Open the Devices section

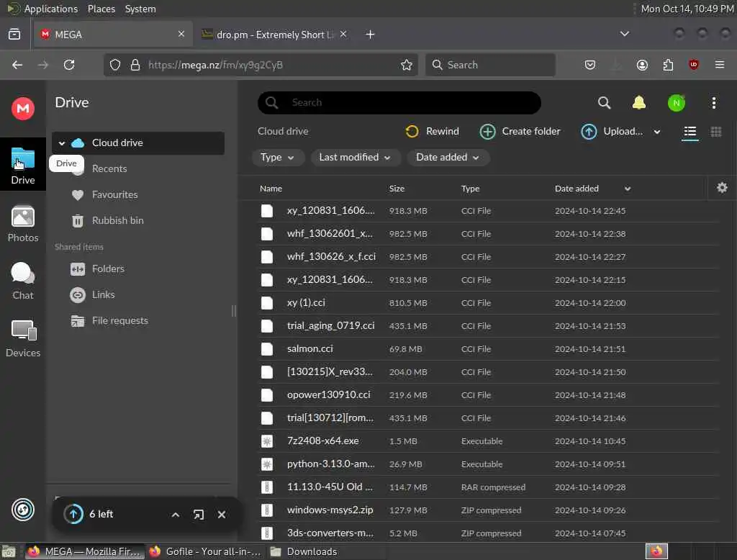click(x=22, y=338)
